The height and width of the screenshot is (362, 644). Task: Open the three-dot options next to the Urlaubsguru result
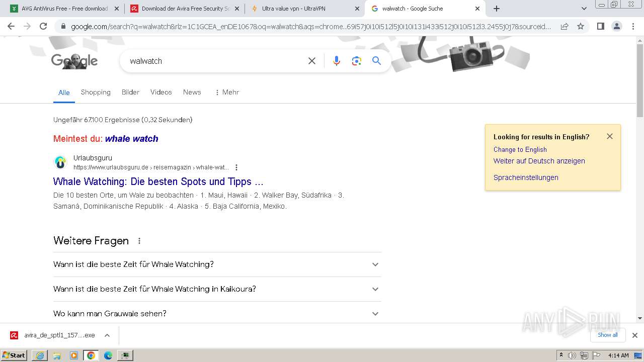(236, 167)
